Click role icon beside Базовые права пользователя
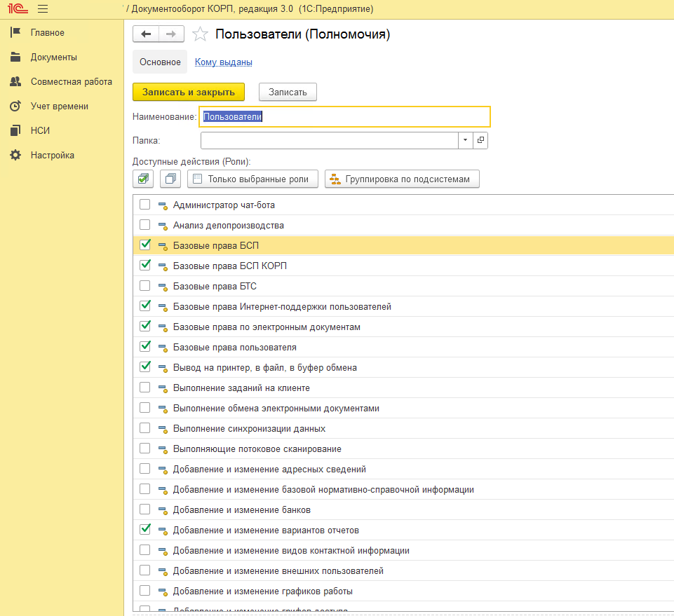 pos(163,348)
